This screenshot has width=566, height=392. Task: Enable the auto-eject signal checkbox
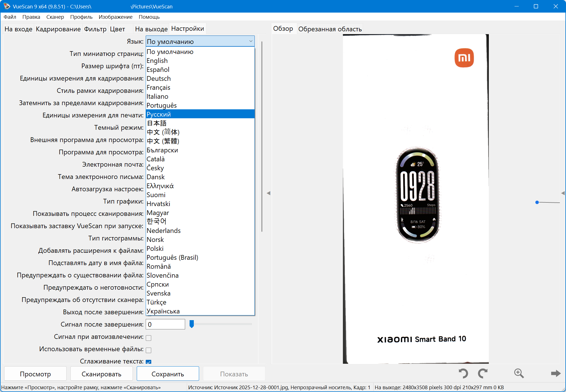(x=148, y=338)
